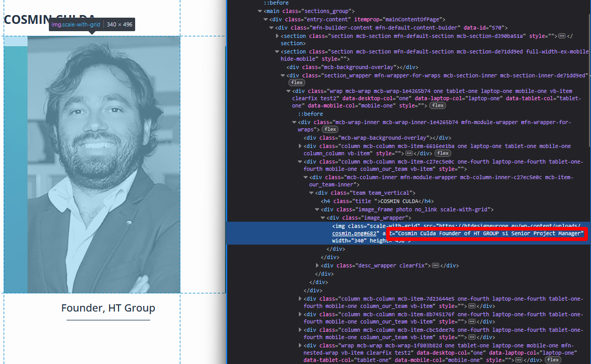Collapse the main sections_group node
Viewport: 591px width, 364px height.
coord(260,11)
